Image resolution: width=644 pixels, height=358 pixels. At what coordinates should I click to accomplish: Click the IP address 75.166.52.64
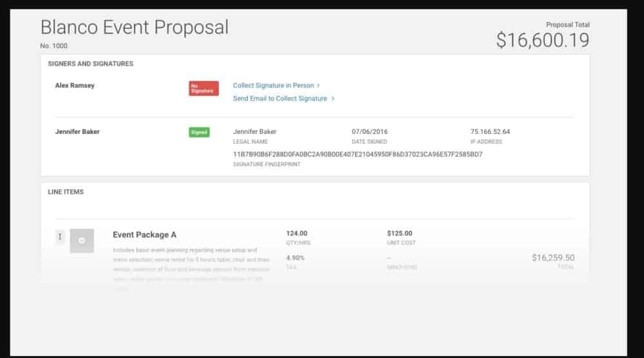pos(490,132)
